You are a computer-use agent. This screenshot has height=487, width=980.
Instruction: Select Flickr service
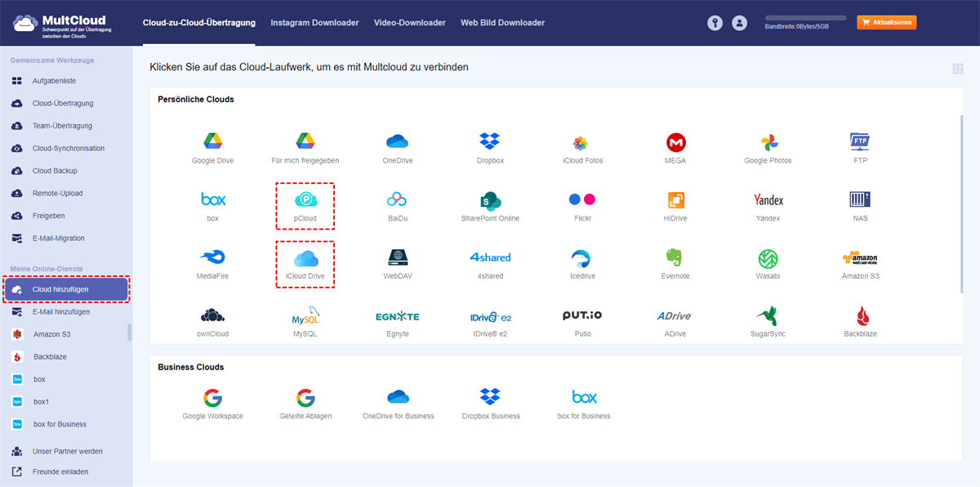click(x=582, y=199)
